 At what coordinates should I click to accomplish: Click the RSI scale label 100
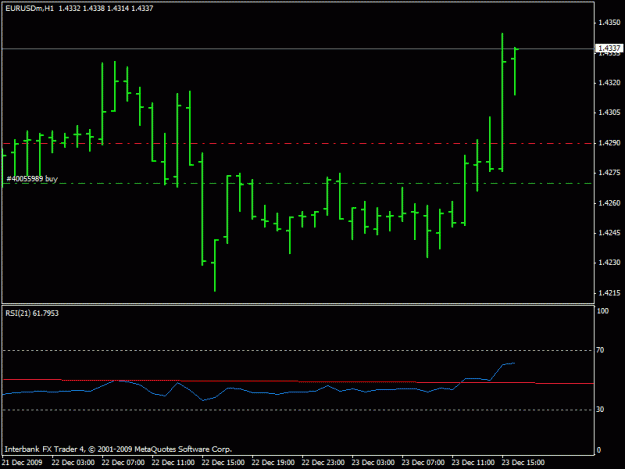click(x=603, y=311)
